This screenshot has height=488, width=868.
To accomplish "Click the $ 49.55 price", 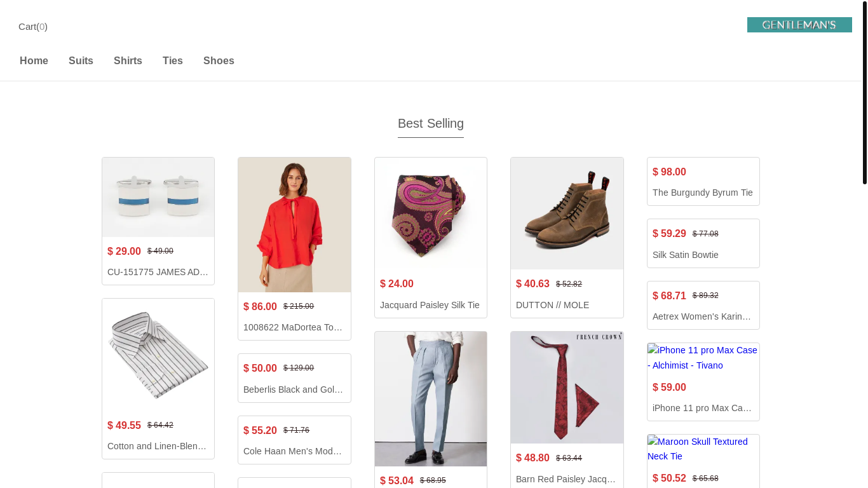I will point(124,426).
